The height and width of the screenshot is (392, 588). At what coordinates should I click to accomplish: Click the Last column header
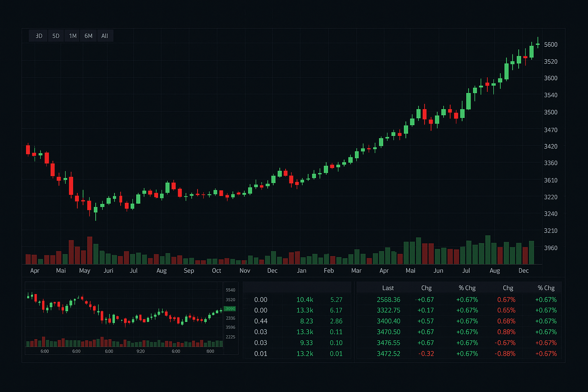pyautogui.click(x=388, y=288)
